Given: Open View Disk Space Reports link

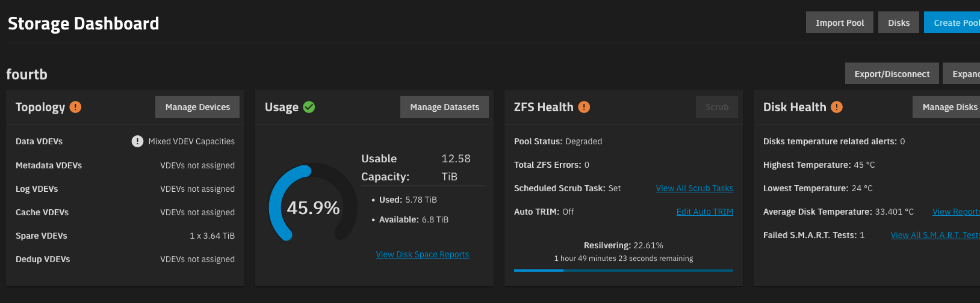Looking at the screenshot, I should pyautogui.click(x=423, y=254).
